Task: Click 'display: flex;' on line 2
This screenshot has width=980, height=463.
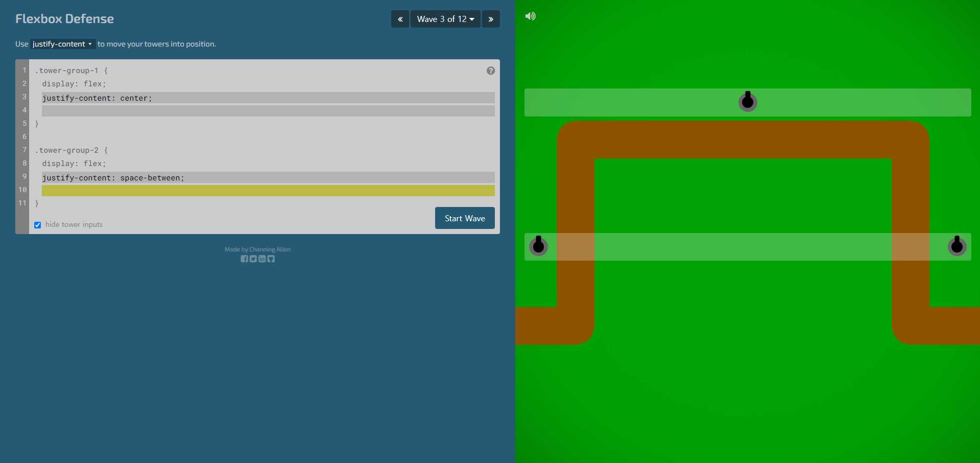Action: (74, 84)
